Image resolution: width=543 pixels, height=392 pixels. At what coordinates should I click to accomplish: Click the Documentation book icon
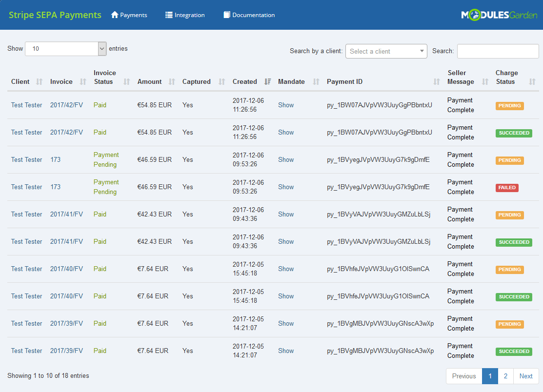227,15
